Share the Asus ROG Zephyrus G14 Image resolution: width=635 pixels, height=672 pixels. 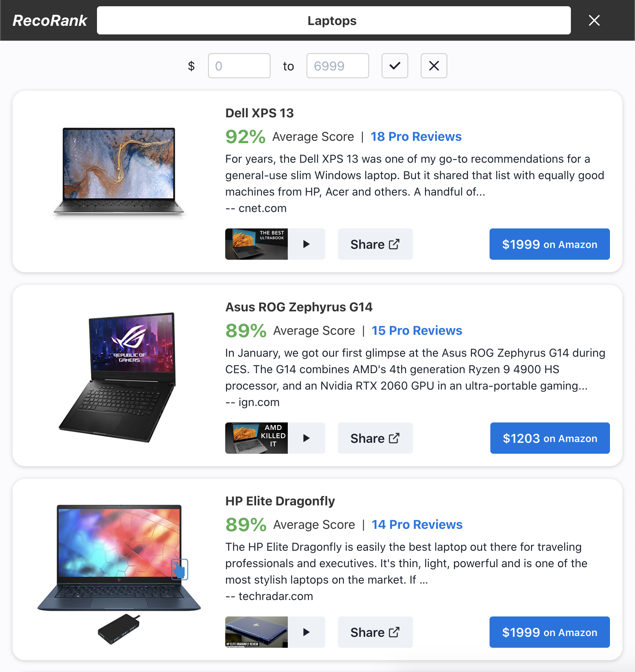tap(375, 438)
